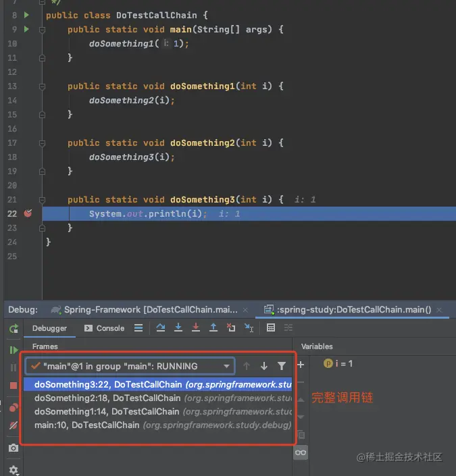Add a new watch with the plus icon

[301, 365]
